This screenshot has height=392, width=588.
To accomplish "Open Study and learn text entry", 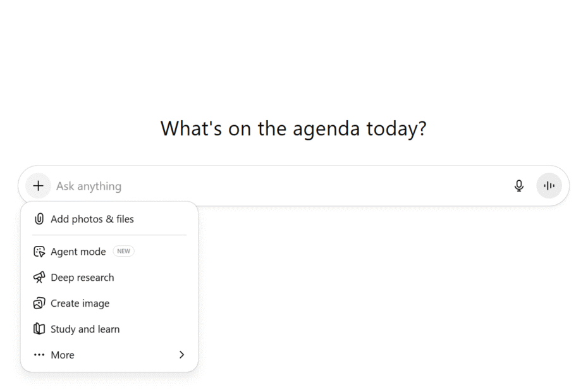I will (x=85, y=329).
